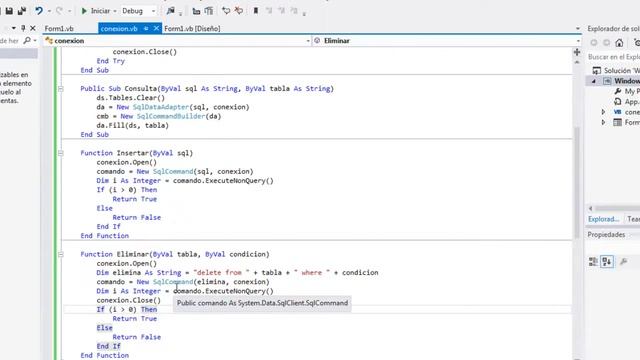The height and width of the screenshot is (360, 640).
Task: Undo the last edit
Action: pyautogui.click(x=39, y=11)
